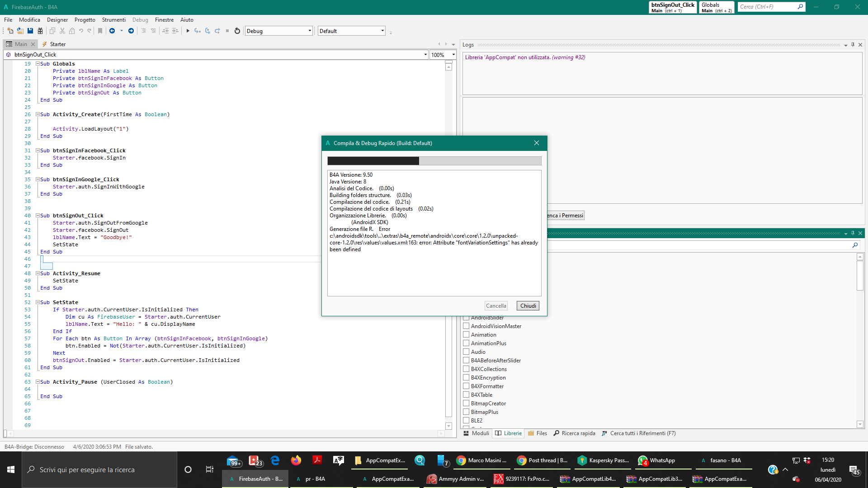Switch to the Starter module tab
The height and width of the screenshot is (488, 868).
click(x=57, y=44)
